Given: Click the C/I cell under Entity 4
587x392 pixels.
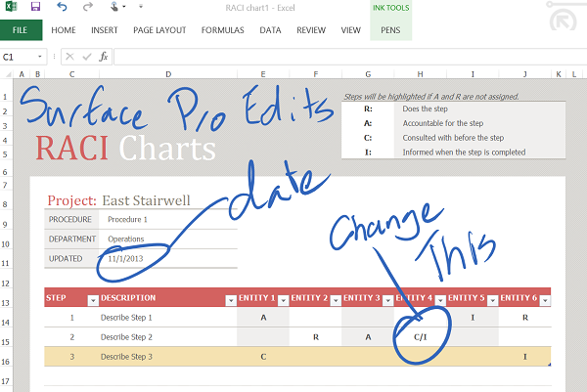Looking at the screenshot, I should coord(420,337).
